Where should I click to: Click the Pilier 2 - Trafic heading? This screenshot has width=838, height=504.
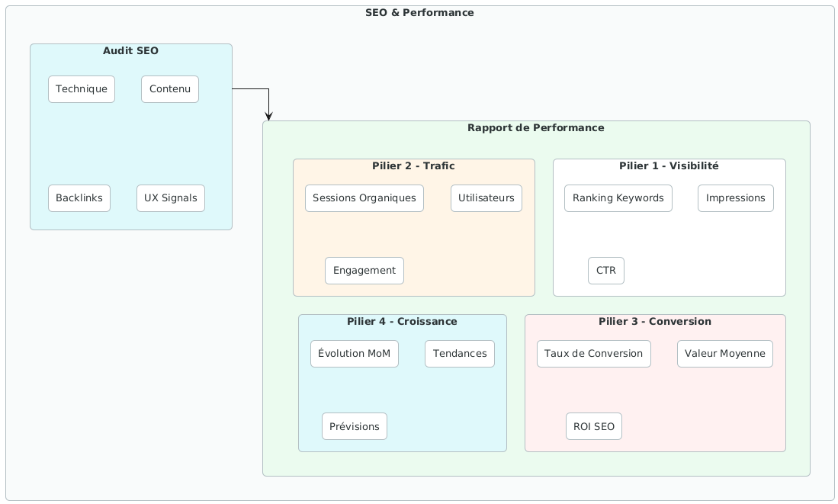tap(414, 165)
